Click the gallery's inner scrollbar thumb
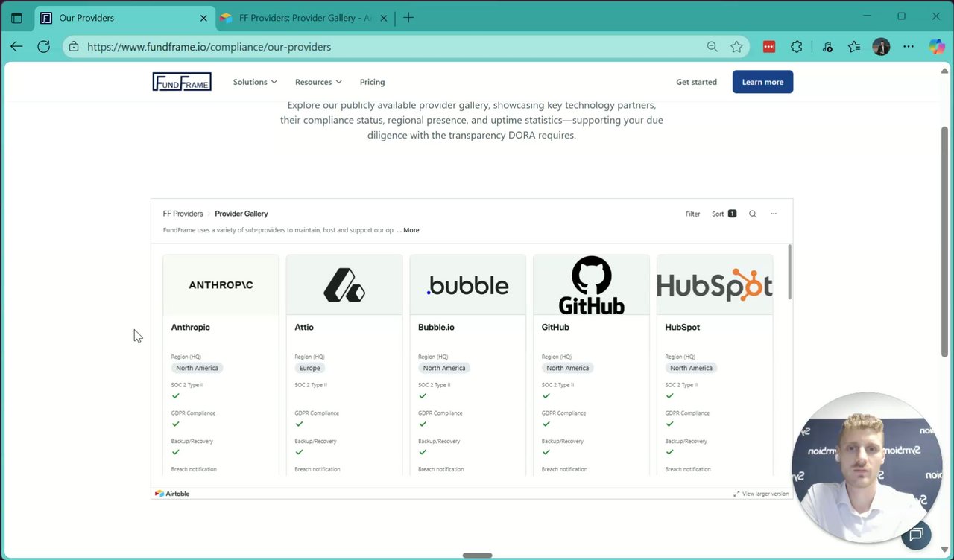This screenshot has height=560, width=954. coord(789,272)
